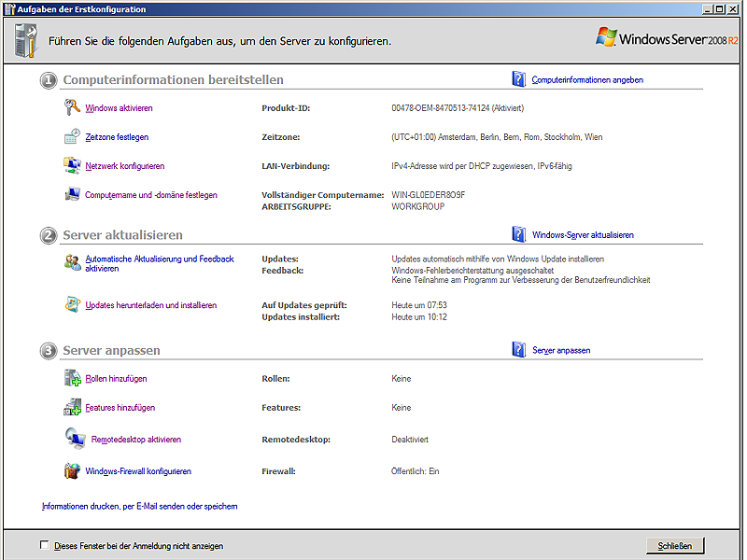The width and height of the screenshot is (747, 560).
Task: Click the feature plus icon for Features hinzufügen
Action: (73, 407)
